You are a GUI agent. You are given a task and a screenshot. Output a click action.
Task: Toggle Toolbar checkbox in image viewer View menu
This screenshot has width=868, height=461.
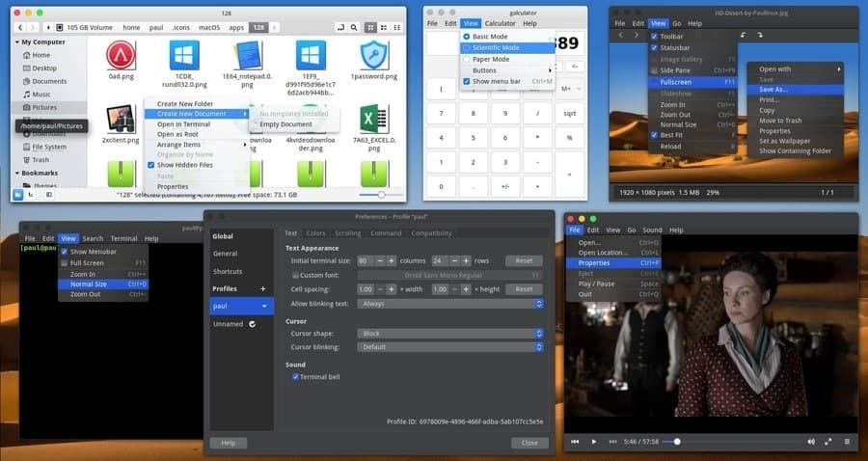pos(654,37)
